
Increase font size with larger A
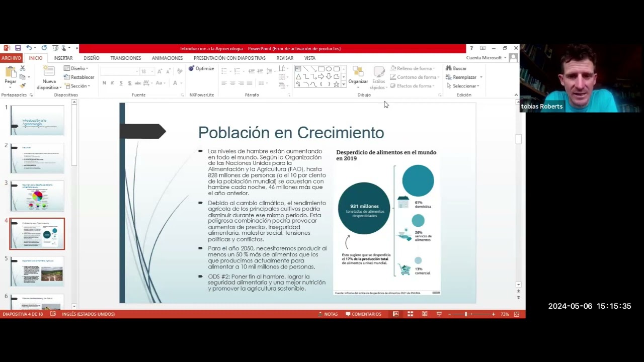[159, 71]
